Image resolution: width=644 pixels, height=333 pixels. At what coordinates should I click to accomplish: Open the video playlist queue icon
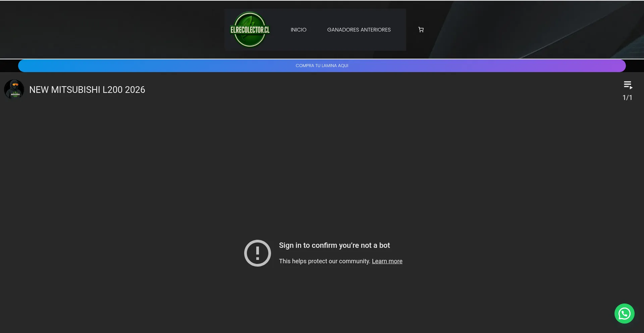(x=628, y=85)
